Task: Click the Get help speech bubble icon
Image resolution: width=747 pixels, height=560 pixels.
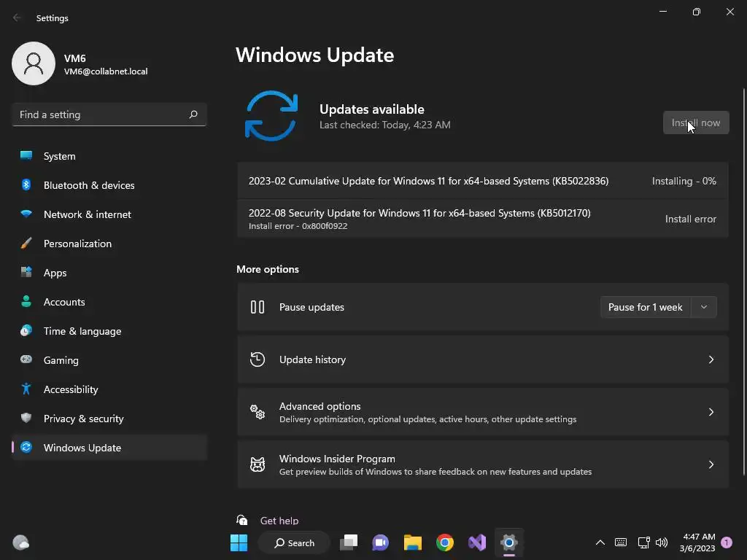Action: click(x=242, y=520)
